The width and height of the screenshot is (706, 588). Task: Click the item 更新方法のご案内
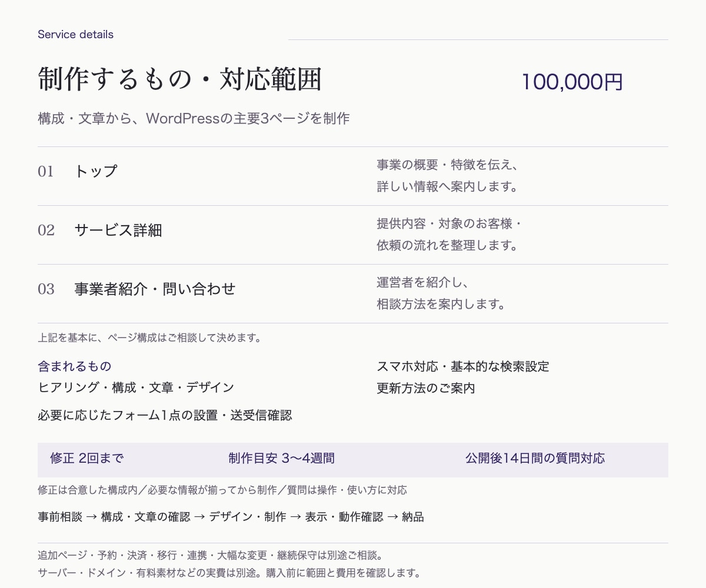click(x=426, y=389)
